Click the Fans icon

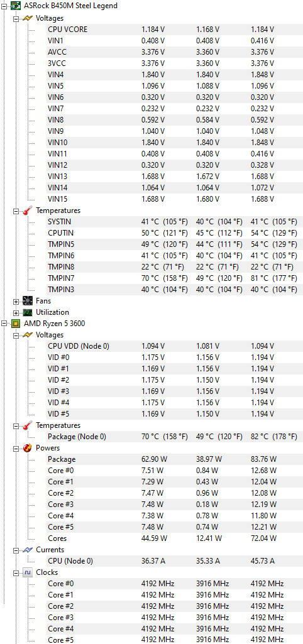28,301
